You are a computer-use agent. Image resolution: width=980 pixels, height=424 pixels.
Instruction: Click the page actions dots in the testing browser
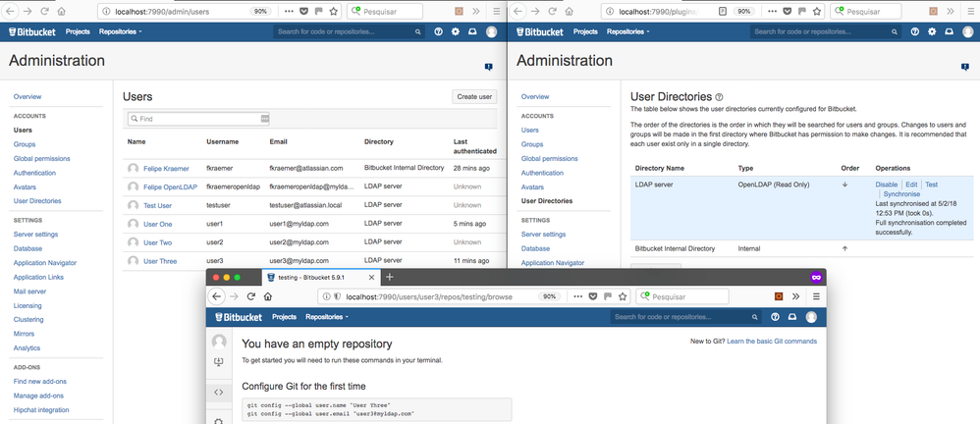click(576, 296)
